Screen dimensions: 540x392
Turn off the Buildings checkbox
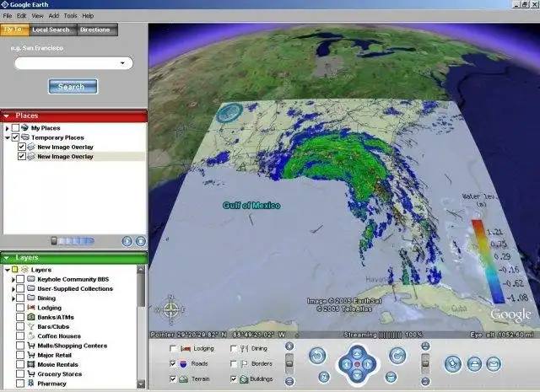234,379
